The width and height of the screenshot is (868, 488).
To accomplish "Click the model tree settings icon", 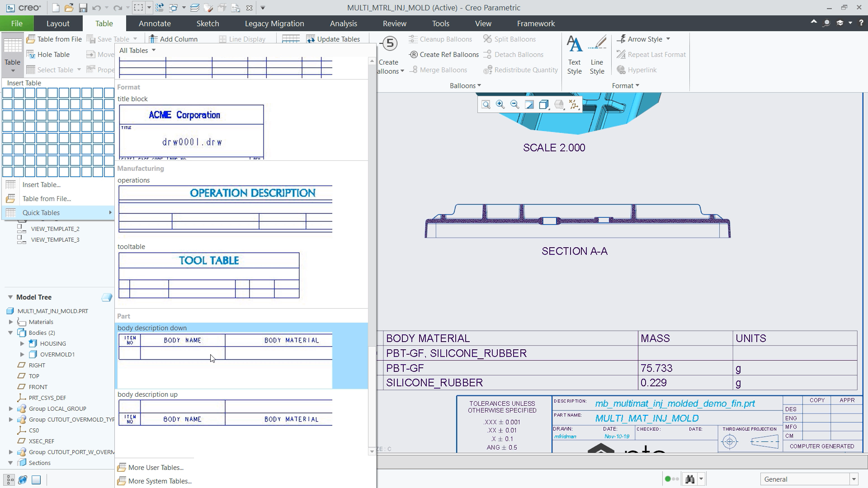I will pyautogui.click(x=107, y=297).
